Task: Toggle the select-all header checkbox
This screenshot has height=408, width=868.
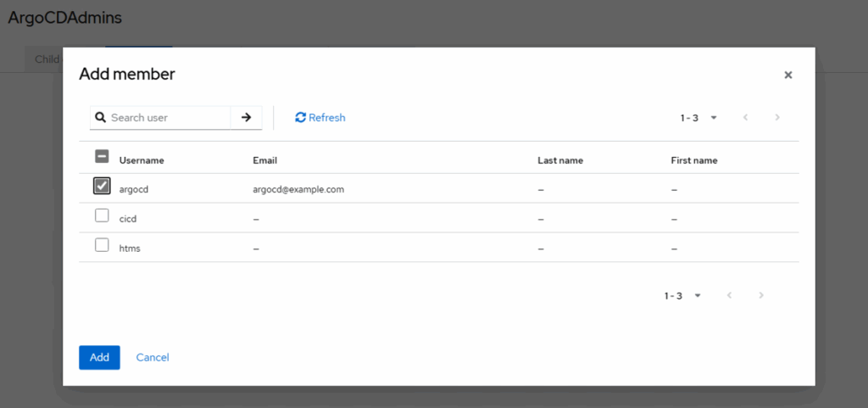Action: (102, 157)
